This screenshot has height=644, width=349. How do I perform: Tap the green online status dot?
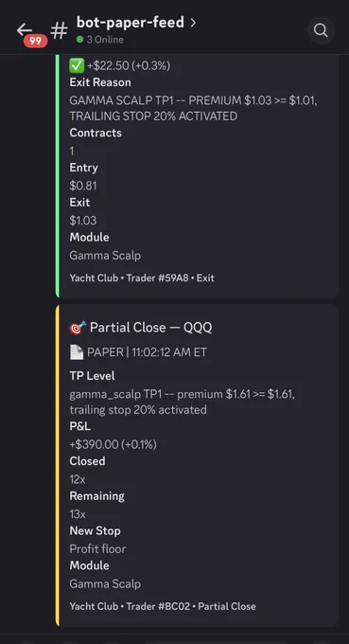[80, 40]
